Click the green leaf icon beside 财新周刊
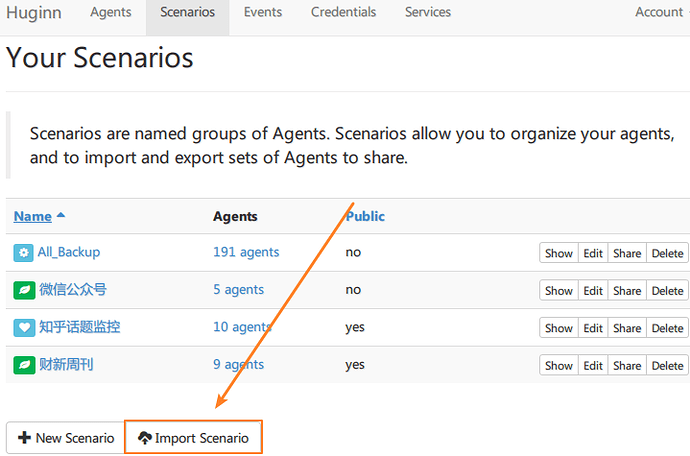 point(23,365)
